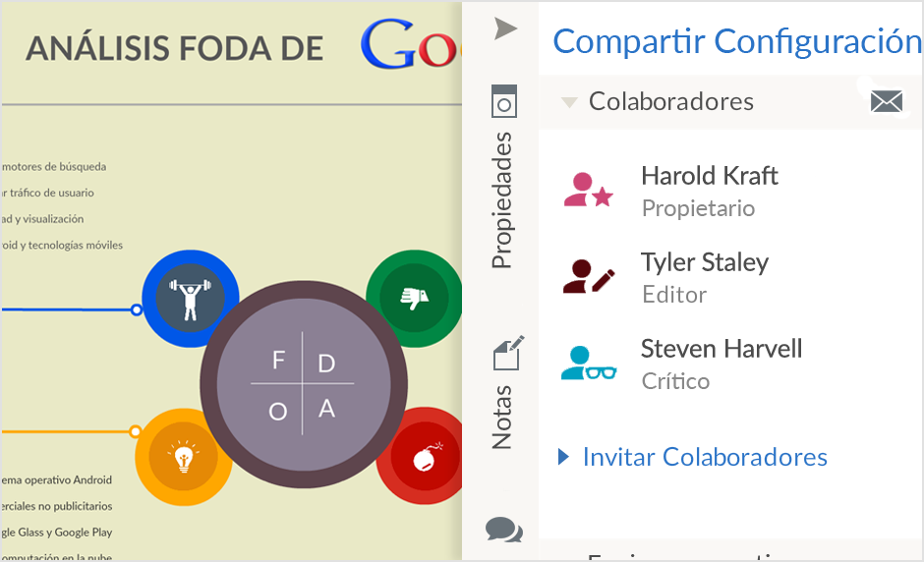Click the Invitar Colaboradores link
The image size is (924, 562).
(705, 457)
